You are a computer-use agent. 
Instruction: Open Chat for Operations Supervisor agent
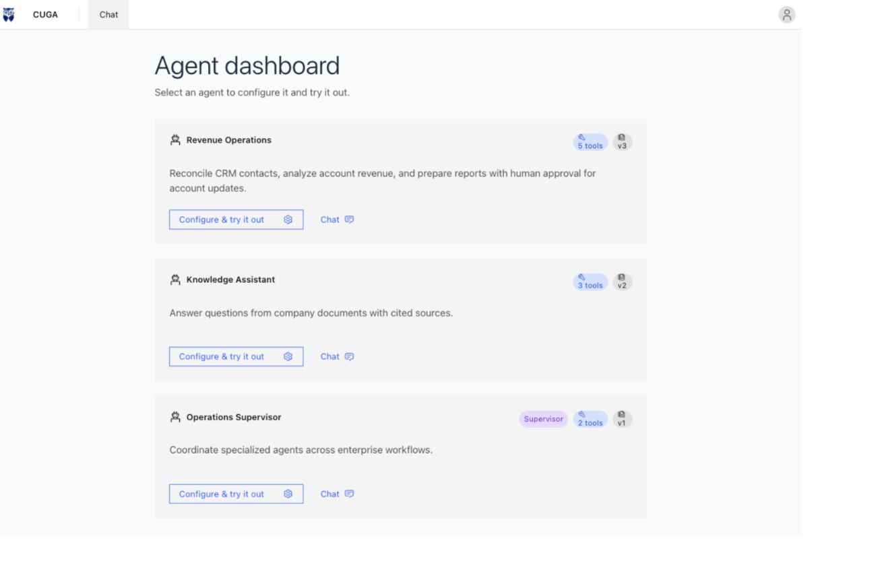[x=337, y=494]
